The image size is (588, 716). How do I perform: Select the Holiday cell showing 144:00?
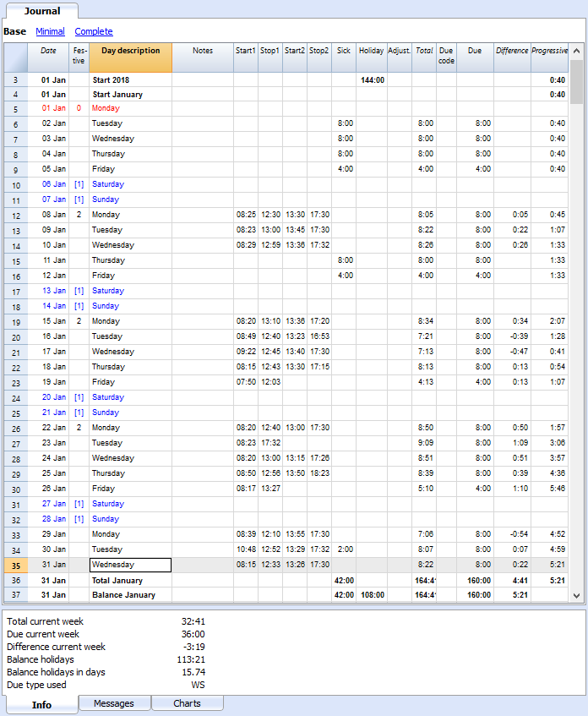click(x=372, y=80)
